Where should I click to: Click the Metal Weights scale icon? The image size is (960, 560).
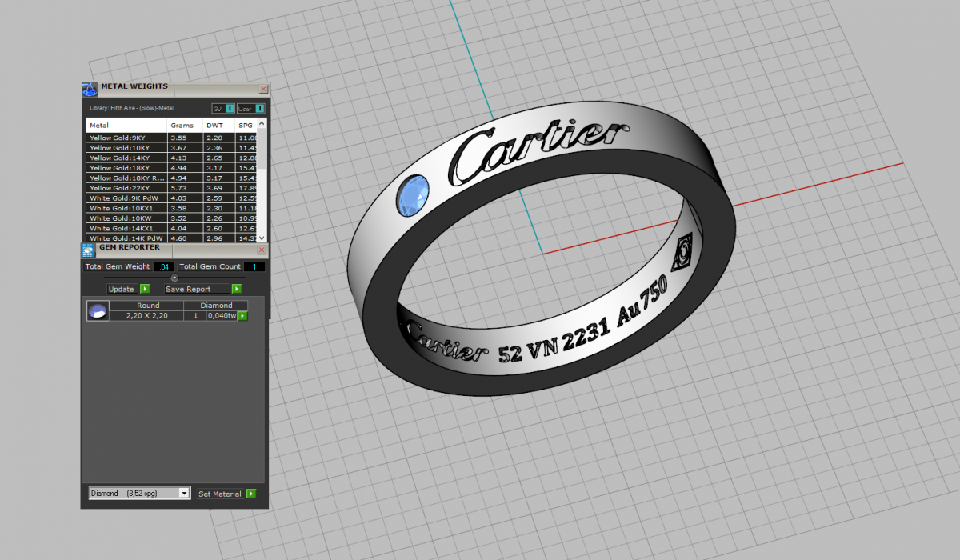(89, 88)
